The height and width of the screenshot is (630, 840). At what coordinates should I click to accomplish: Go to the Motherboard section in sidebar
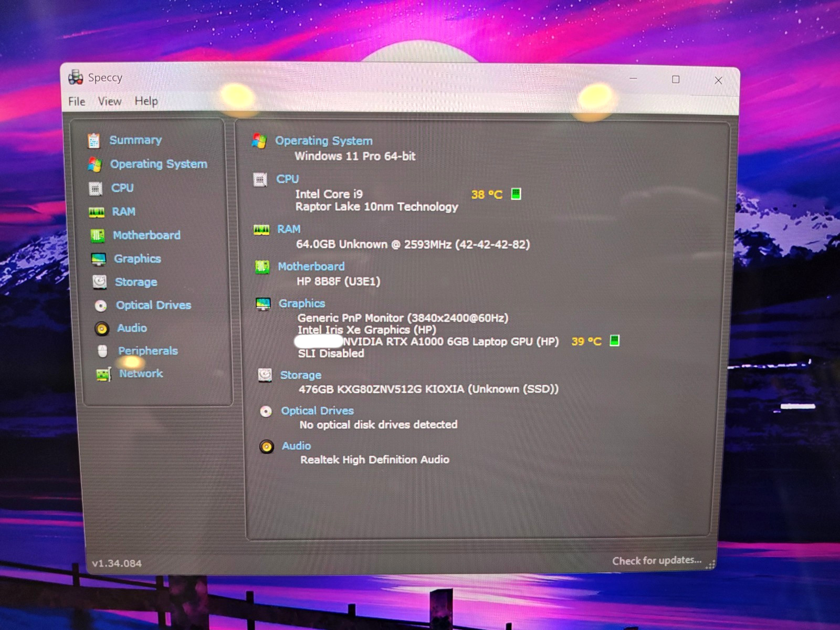point(147,235)
